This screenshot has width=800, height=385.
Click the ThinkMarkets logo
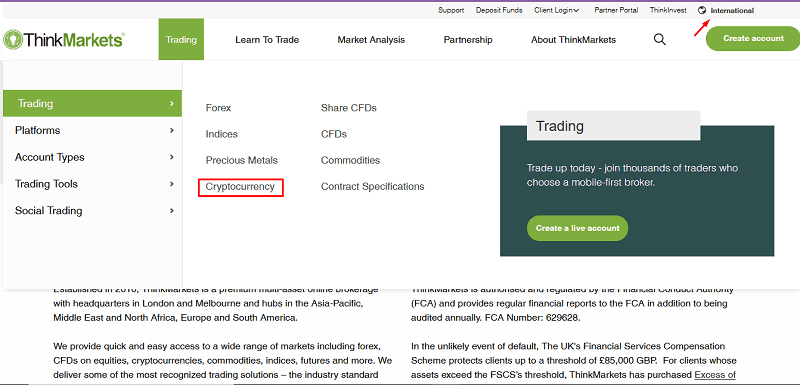click(63, 40)
